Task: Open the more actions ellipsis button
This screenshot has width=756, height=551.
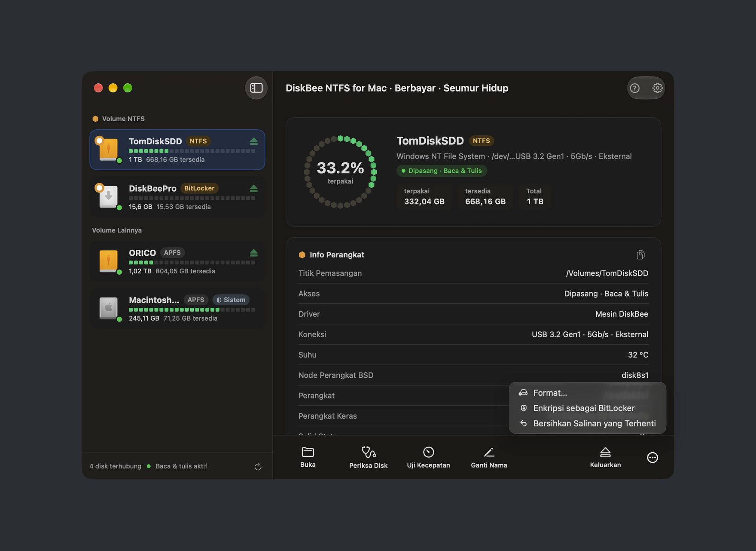Action: pyautogui.click(x=652, y=458)
